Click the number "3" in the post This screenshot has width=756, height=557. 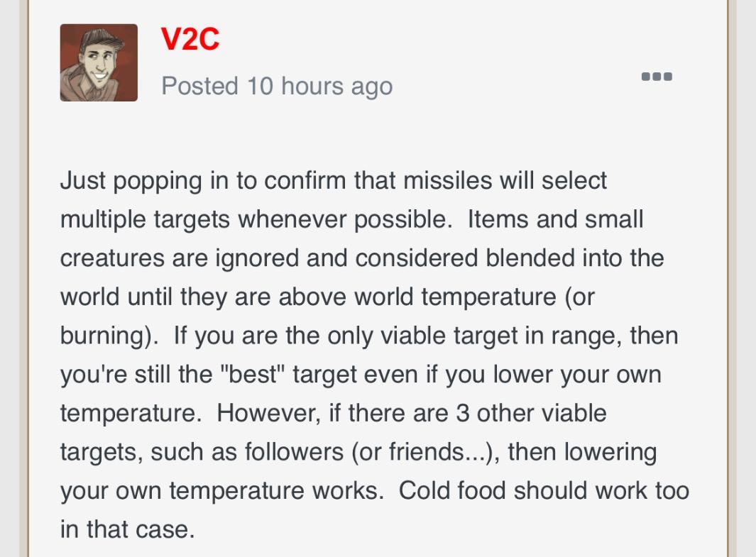[463, 413]
